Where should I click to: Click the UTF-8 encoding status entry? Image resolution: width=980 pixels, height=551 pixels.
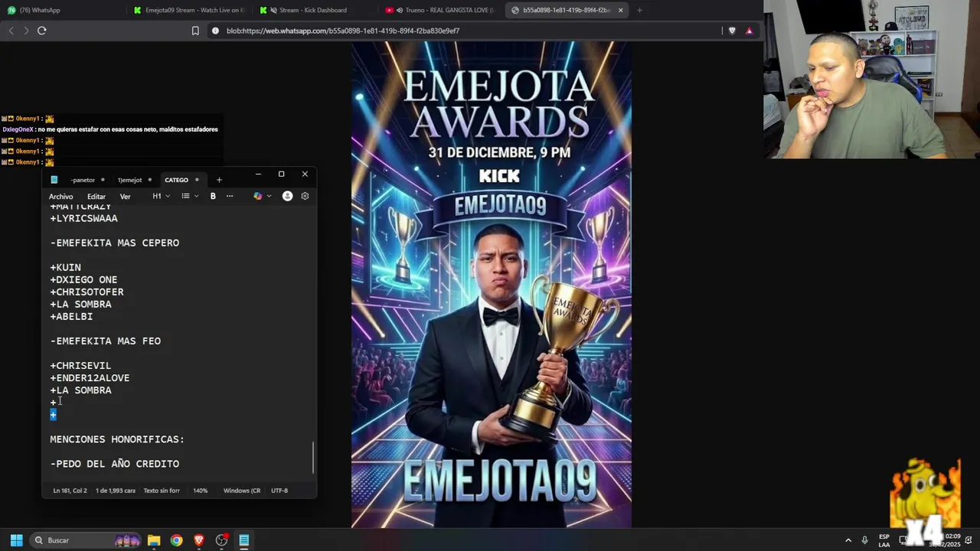click(279, 491)
